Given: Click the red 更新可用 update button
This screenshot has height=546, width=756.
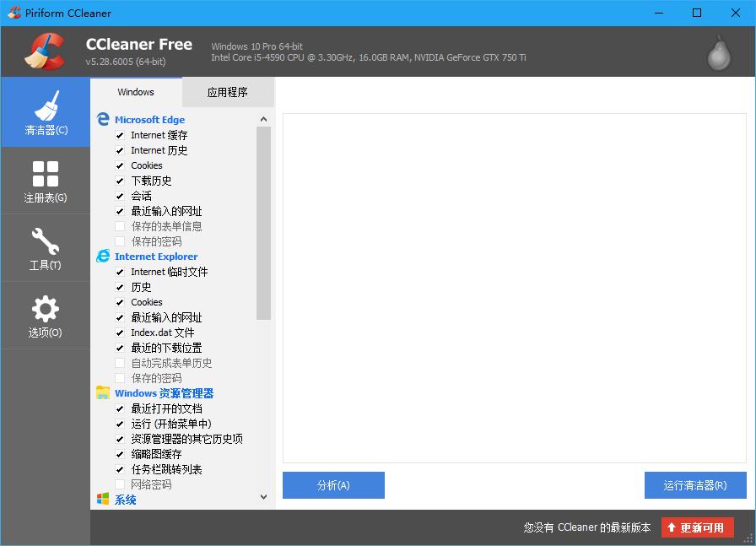Looking at the screenshot, I should coord(697,527).
